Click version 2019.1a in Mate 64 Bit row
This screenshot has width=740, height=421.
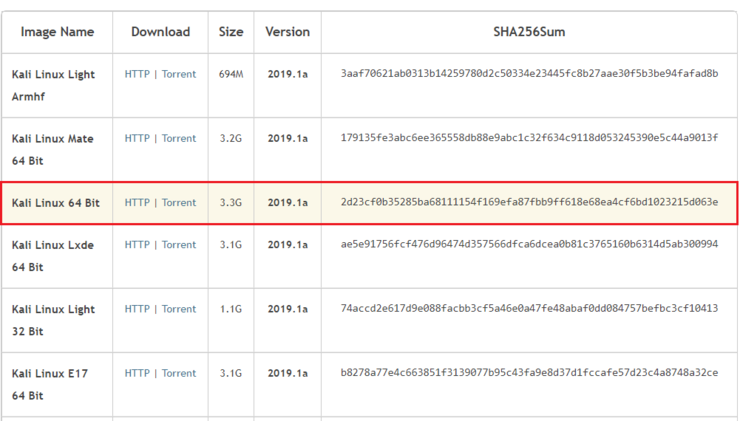(x=287, y=138)
